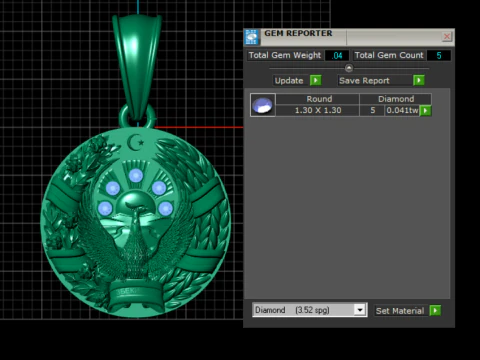Collapse the panel with the round arrow toggle
The width and height of the screenshot is (480, 360).
349,68
